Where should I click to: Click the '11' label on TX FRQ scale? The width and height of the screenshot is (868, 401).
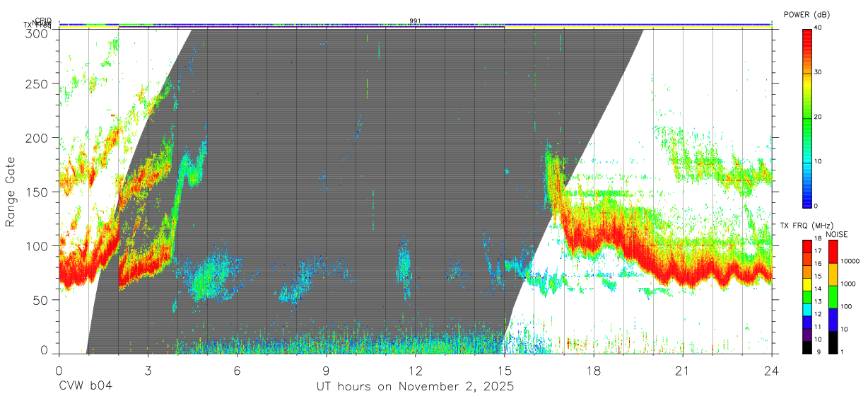(x=818, y=327)
